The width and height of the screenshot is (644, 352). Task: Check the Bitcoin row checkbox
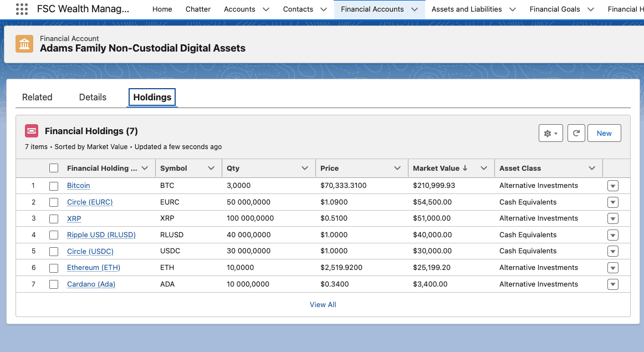(54, 186)
